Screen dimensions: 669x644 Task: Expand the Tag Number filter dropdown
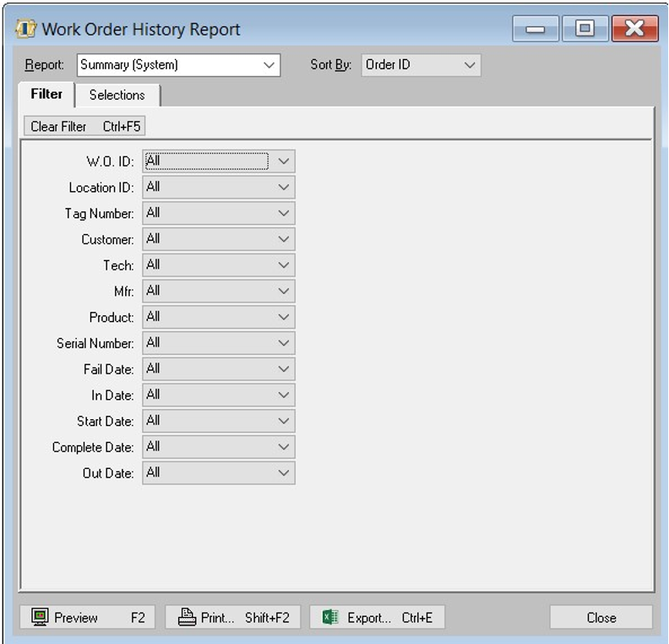coord(219,213)
